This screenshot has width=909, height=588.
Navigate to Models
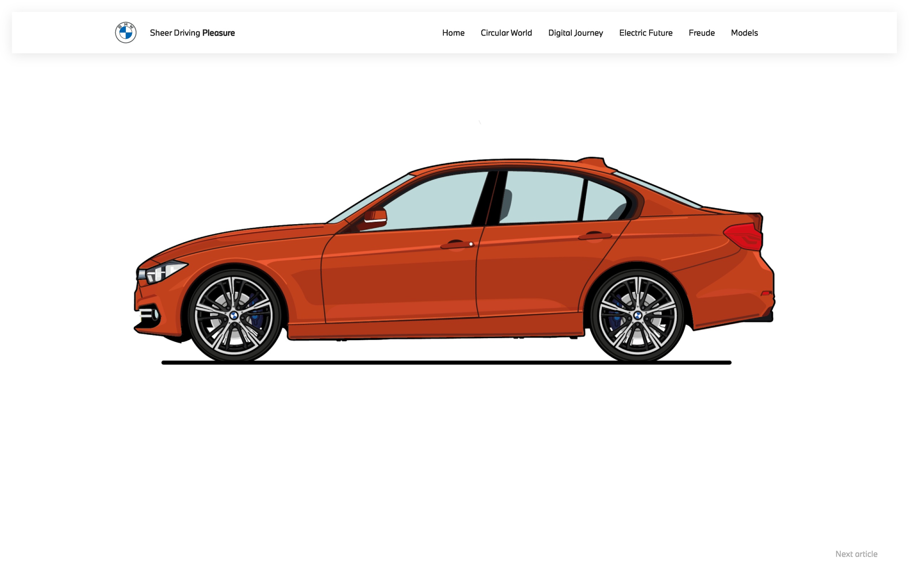pyautogui.click(x=744, y=33)
